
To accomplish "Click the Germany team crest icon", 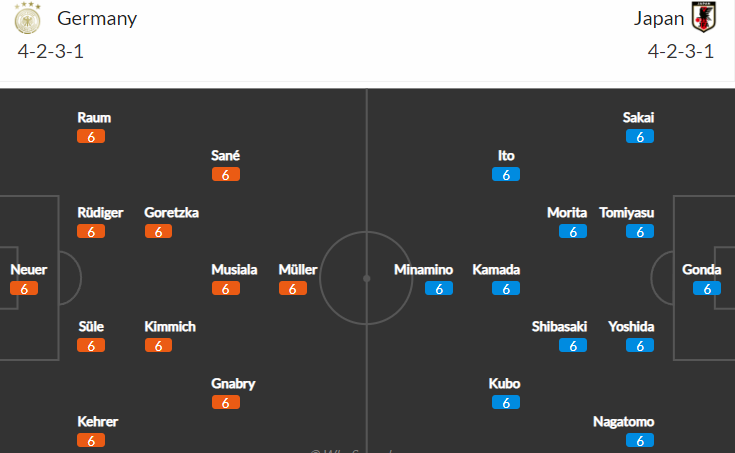I will 27,18.
